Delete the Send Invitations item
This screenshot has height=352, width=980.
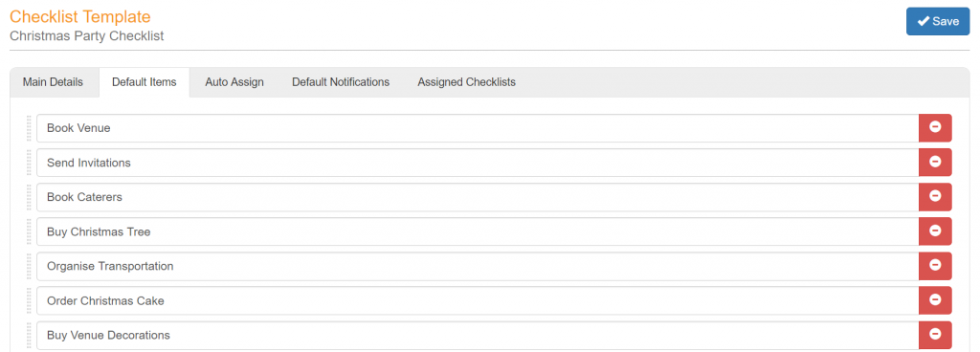point(935,163)
